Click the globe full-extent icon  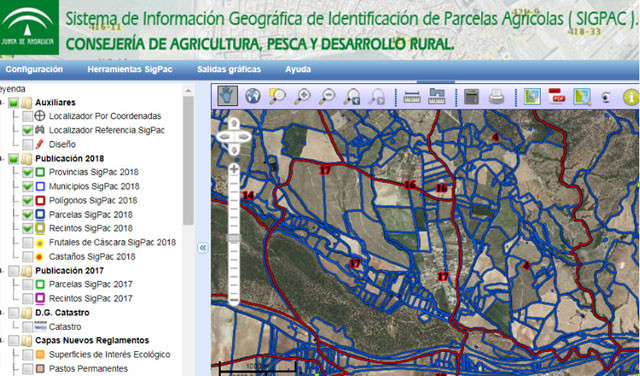point(253,96)
